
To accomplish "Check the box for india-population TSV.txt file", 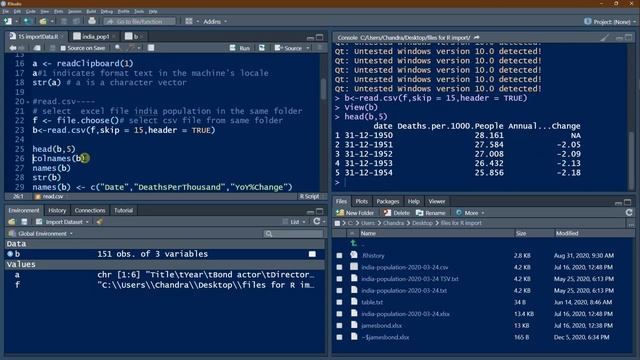I will [339, 279].
